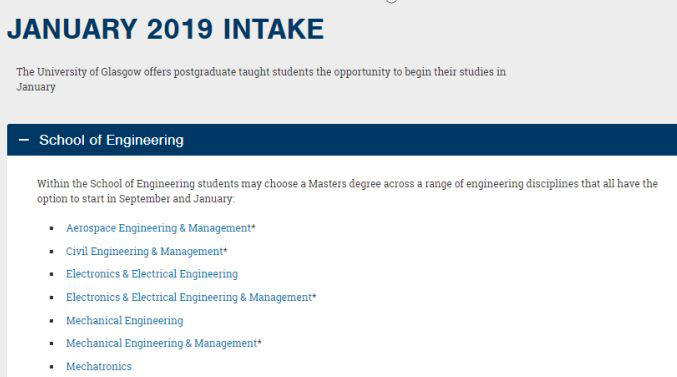This screenshot has width=677, height=377.
Task: Click the bullet beside Aerospace Engineering & Management
Action: coord(51,228)
